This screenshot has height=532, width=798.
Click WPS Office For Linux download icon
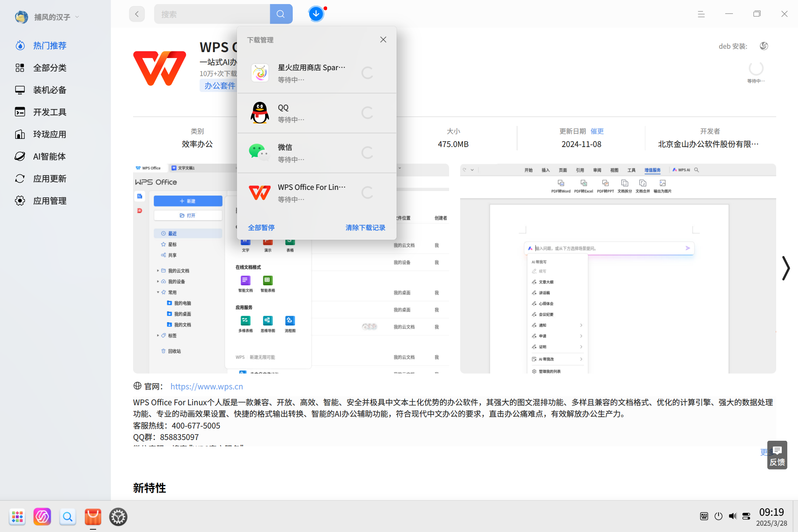(x=259, y=192)
